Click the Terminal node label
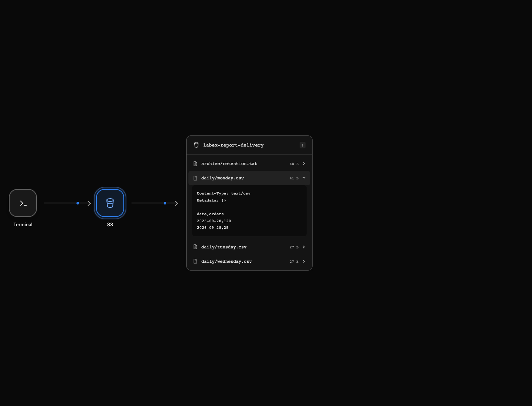The width and height of the screenshot is (532, 406). click(23, 224)
